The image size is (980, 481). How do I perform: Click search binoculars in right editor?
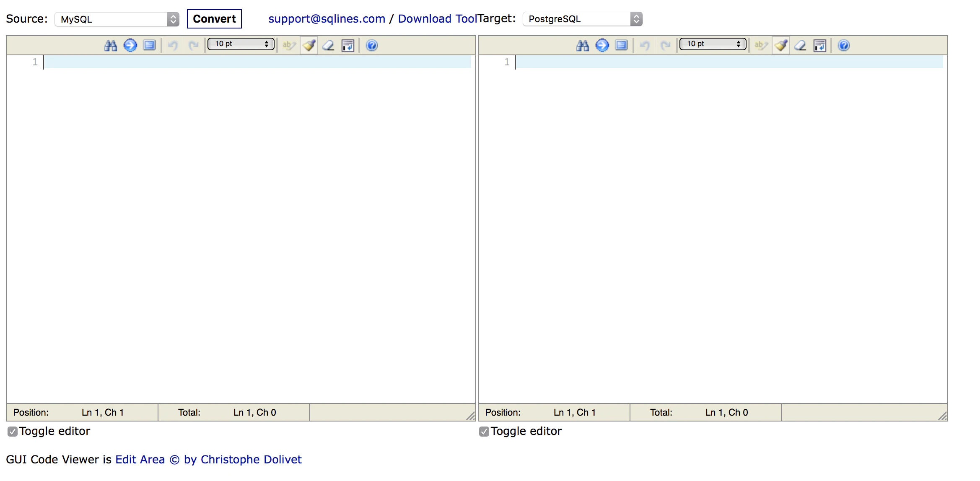pyautogui.click(x=583, y=45)
